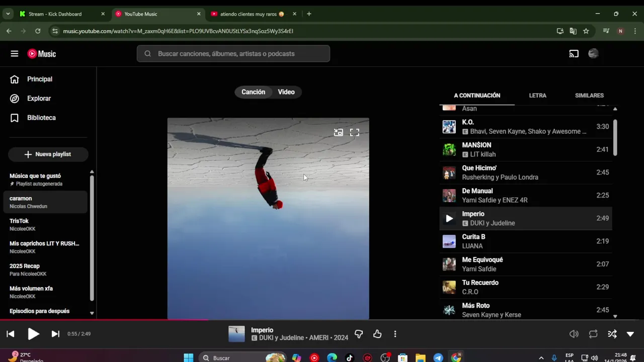
Task: Show hidden system tray icons
Action: [x=541, y=357]
